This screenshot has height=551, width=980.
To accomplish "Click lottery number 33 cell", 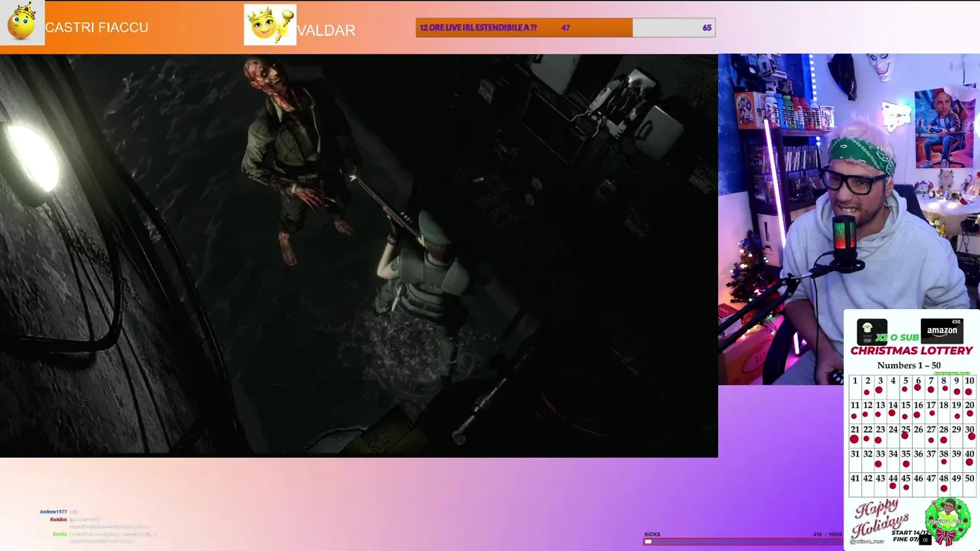I will click(x=880, y=460).
